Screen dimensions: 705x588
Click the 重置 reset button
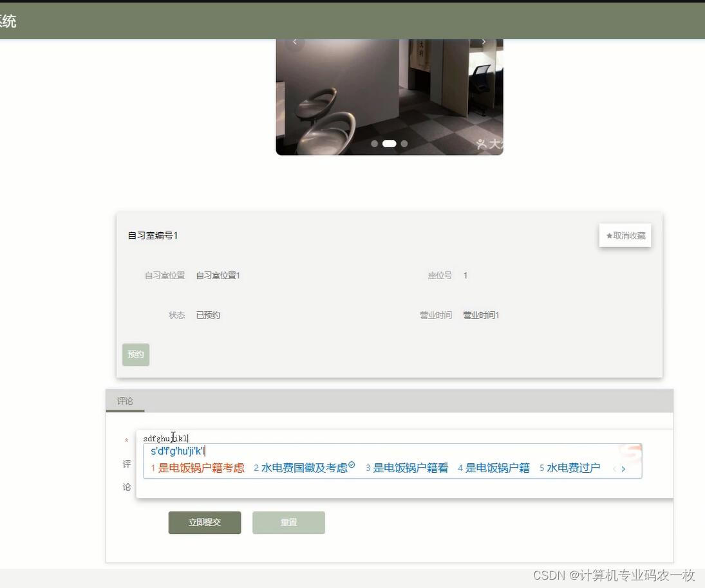pyautogui.click(x=288, y=522)
